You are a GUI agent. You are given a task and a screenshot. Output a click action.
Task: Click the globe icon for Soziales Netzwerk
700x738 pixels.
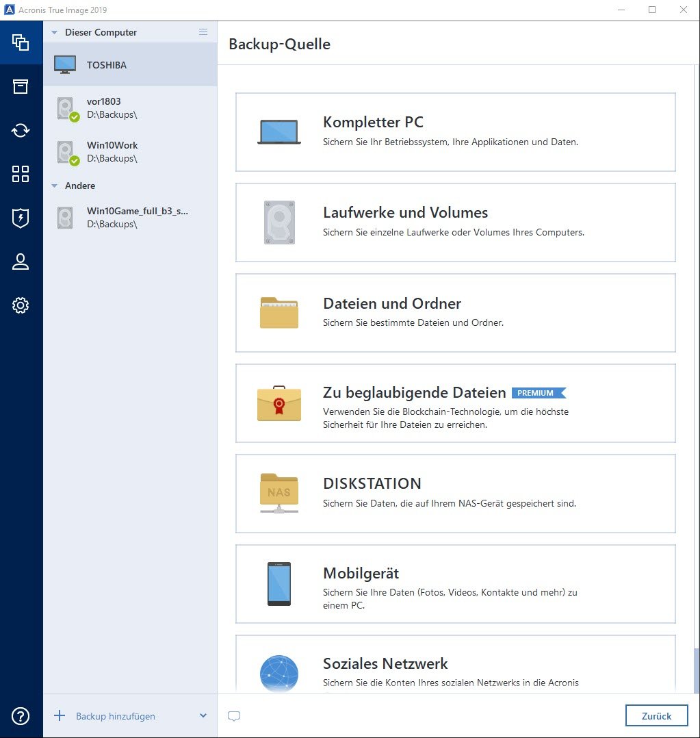pyautogui.click(x=279, y=674)
